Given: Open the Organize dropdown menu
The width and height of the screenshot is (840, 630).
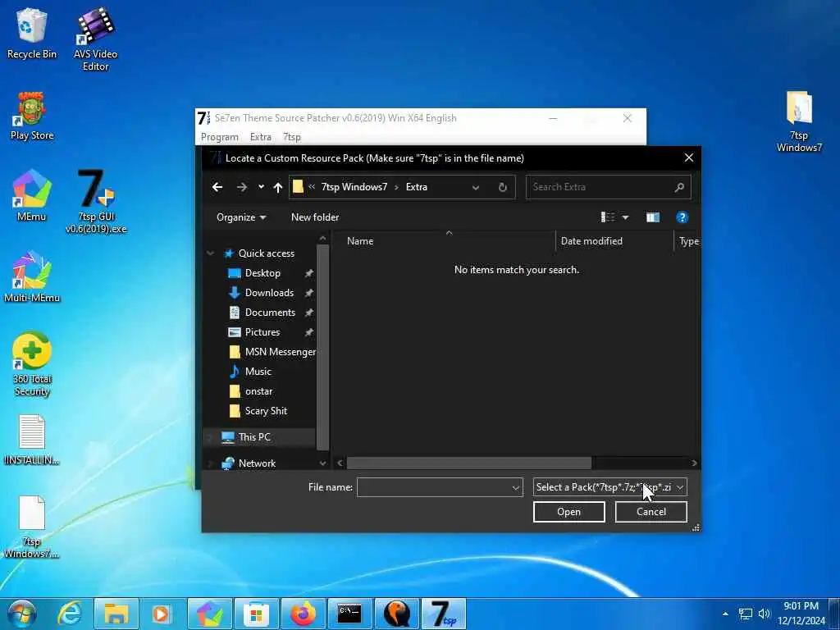Looking at the screenshot, I should coord(241,217).
